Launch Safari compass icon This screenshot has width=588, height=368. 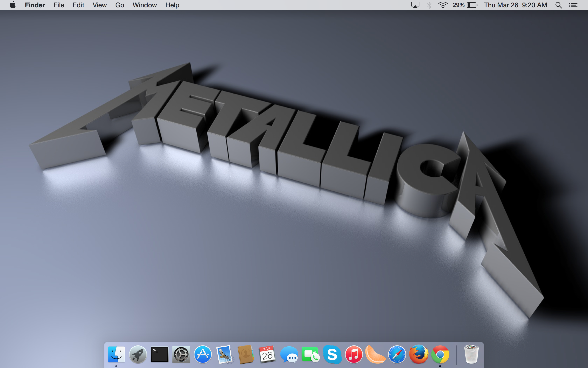[x=397, y=354]
